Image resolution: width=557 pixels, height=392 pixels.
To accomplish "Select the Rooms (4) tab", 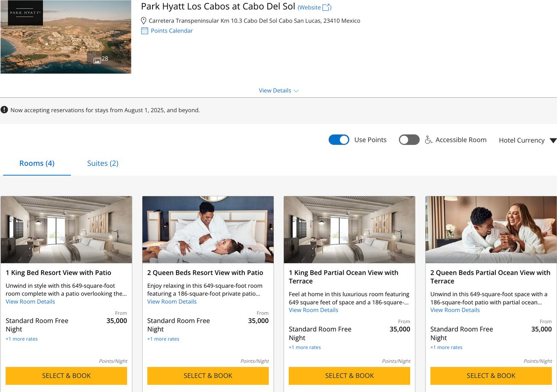I will 37,163.
